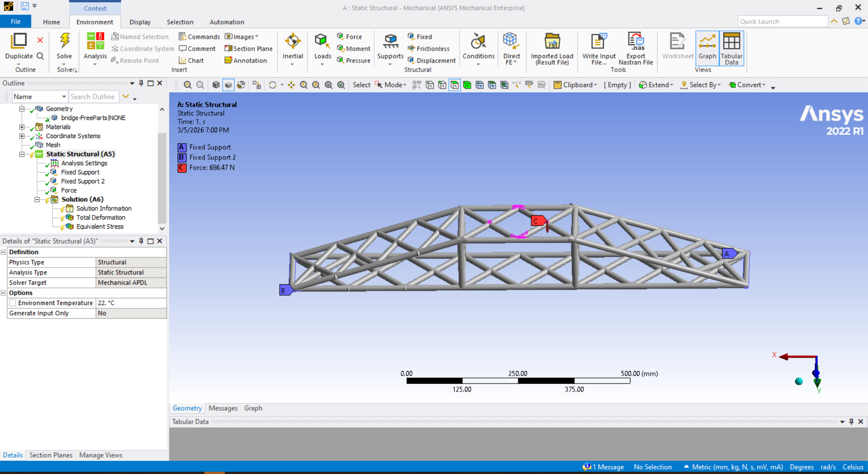Viewport: 868px width, 474px height.
Task: Activate the Worksheet view
Action: [x=677, y=45]
